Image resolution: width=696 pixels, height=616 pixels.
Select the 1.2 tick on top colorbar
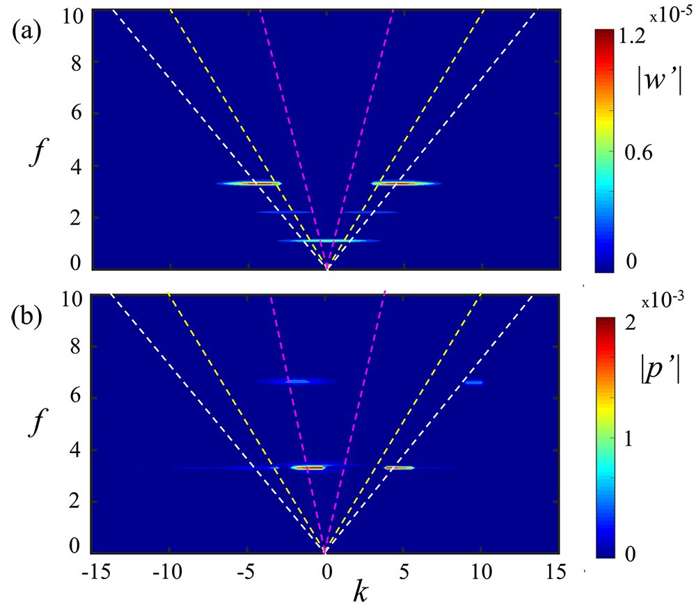[633, 38]
